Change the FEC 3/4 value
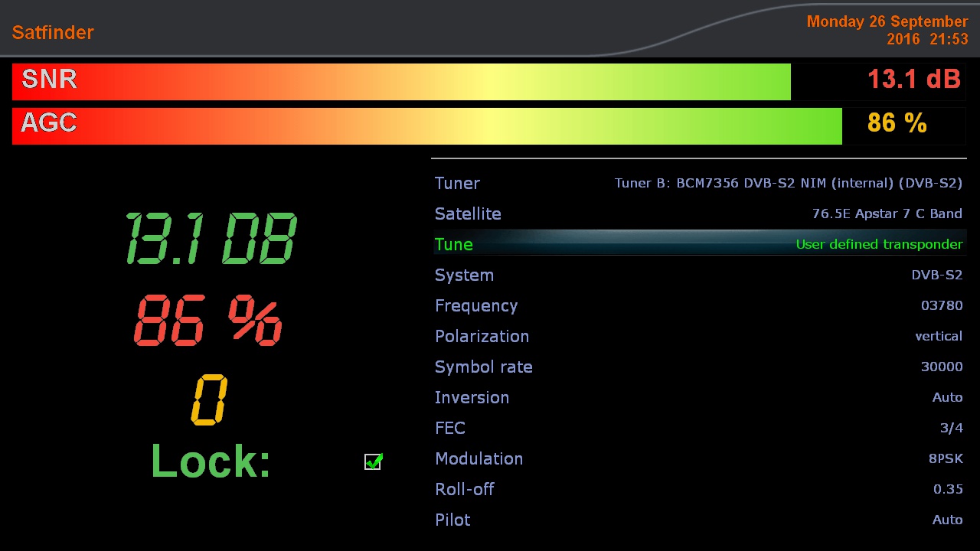 [698, 428]
